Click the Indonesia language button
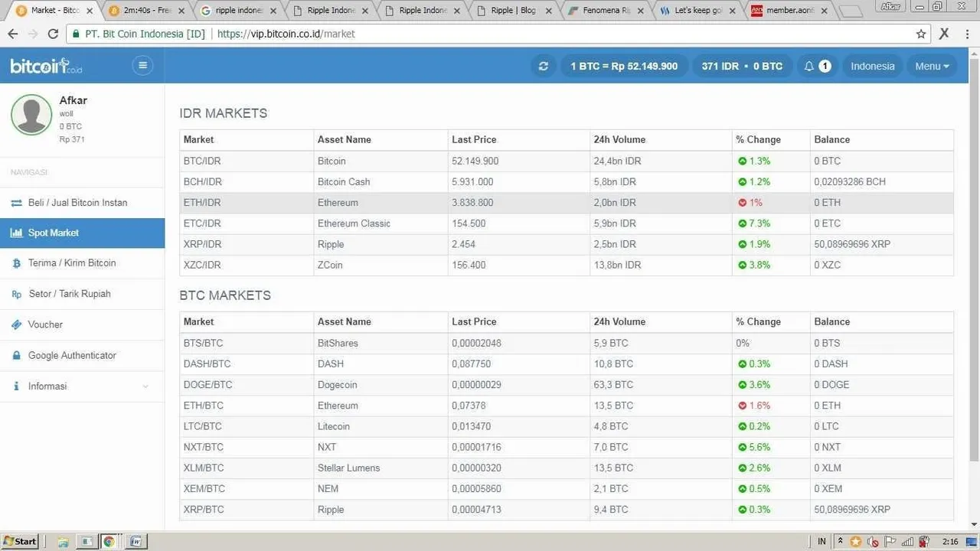The image size is (980, 551). pos(873,67)
